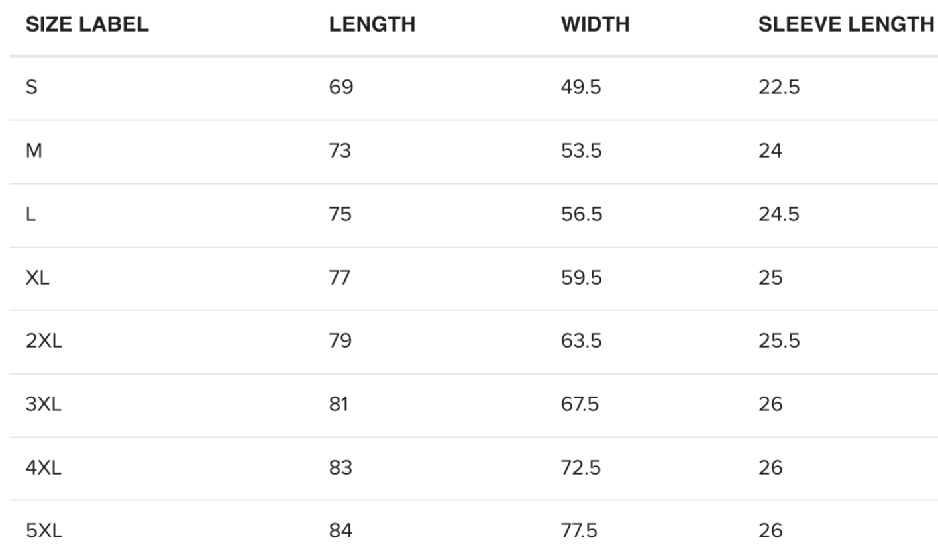Click length value 83 in 4XL row
Viewport: 938px width, 560px height.
(x=340, y=467)
